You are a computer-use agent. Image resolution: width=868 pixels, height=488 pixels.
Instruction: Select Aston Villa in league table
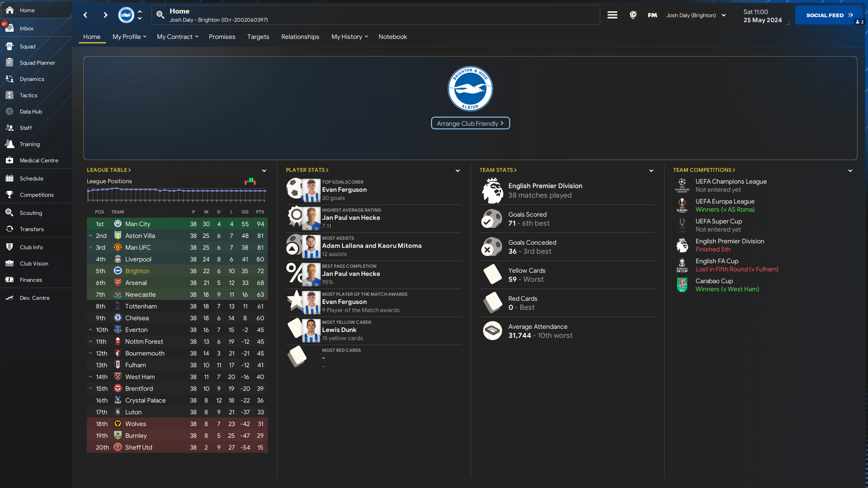coord(177,236)
